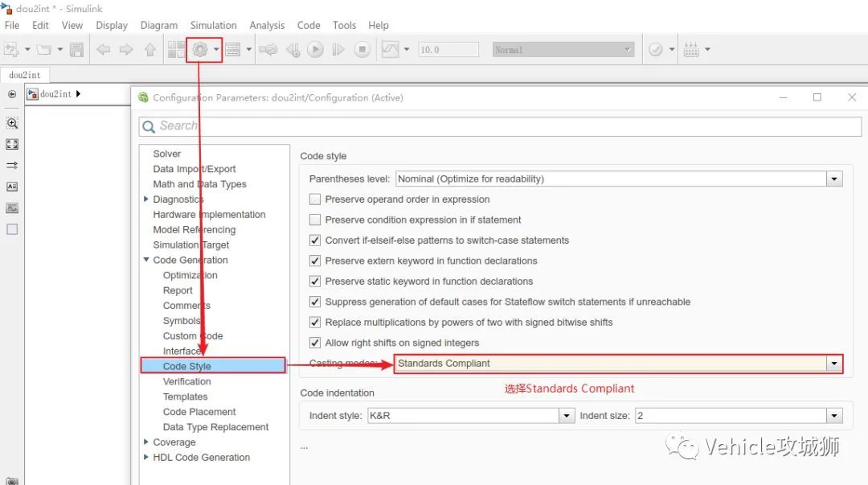
Task: Click the Fit to View palette icon
Action: pyautogui.click(x=12, y=144)
